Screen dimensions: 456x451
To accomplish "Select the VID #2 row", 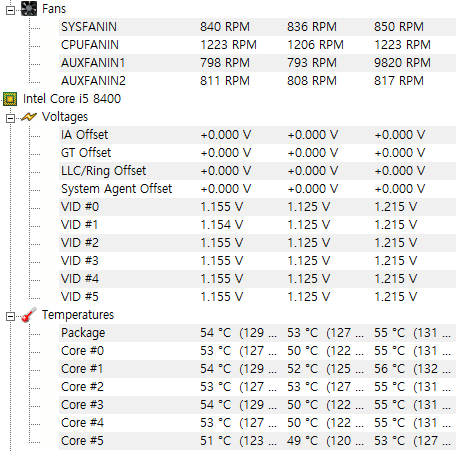I will tap(257, 243).
